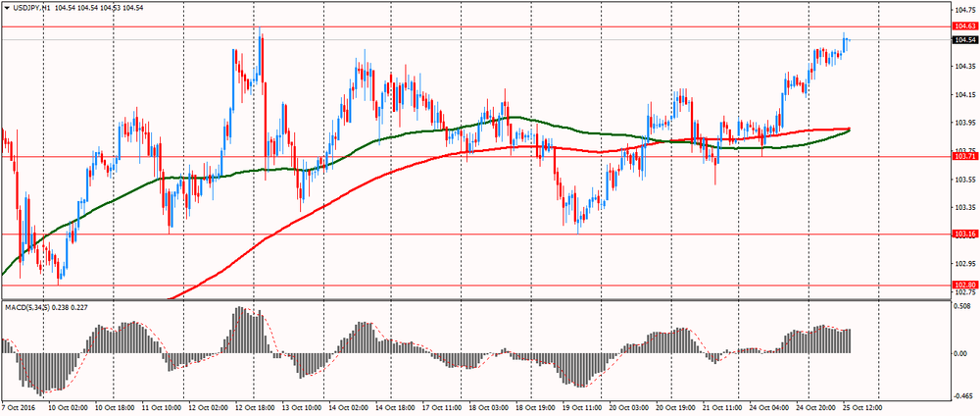Click the 104.15 value on price axis
Image resolution: width=980 pixels, height=416 pixels.
(964, 94)
